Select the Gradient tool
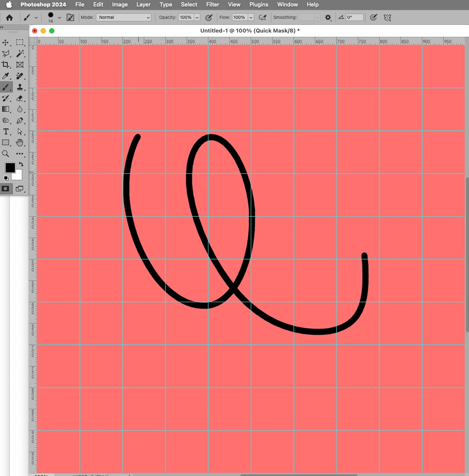Screen dimensions: 469x476 [x=6, y=109]
